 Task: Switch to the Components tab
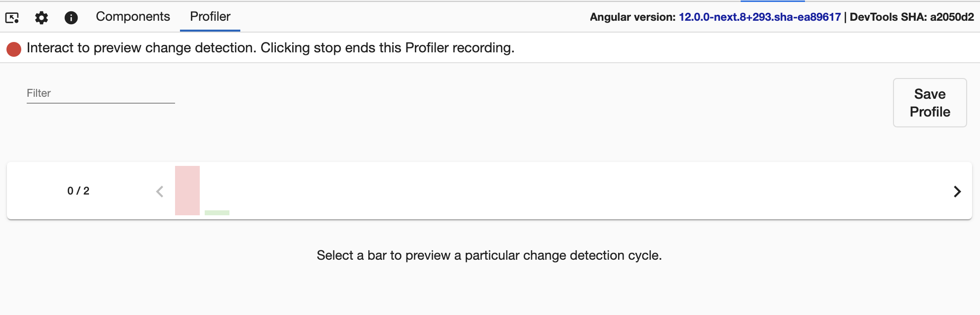[x=133, y=16]
